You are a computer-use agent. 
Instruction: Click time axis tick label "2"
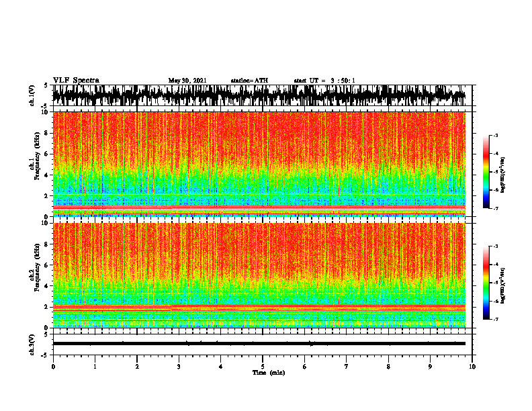click(x=137, y=367)
